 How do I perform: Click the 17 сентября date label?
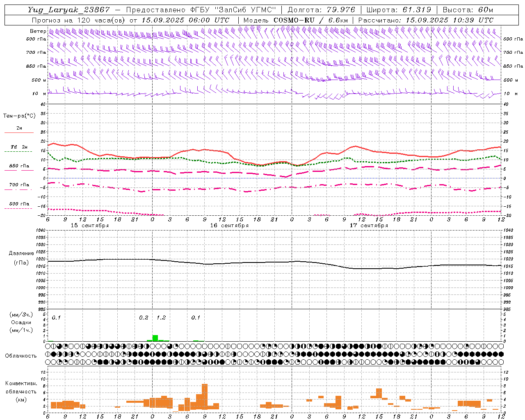tap(369, 226)
